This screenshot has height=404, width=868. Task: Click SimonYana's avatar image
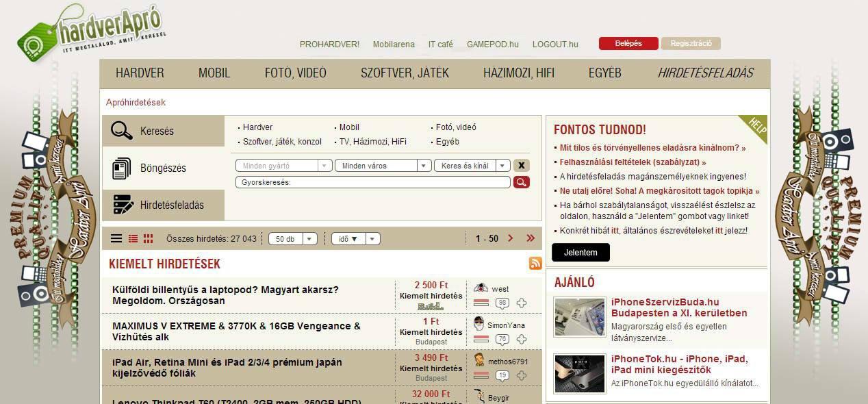(480, 324)
